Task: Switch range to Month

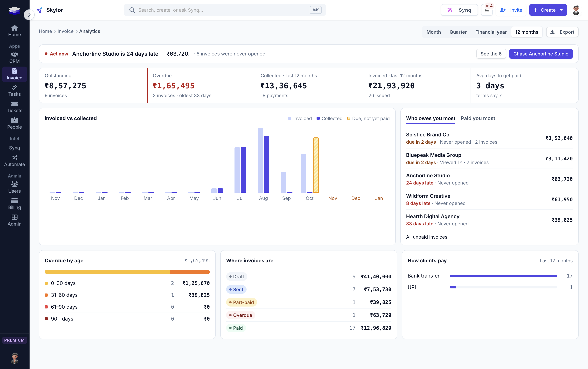Action: (433, 32)
